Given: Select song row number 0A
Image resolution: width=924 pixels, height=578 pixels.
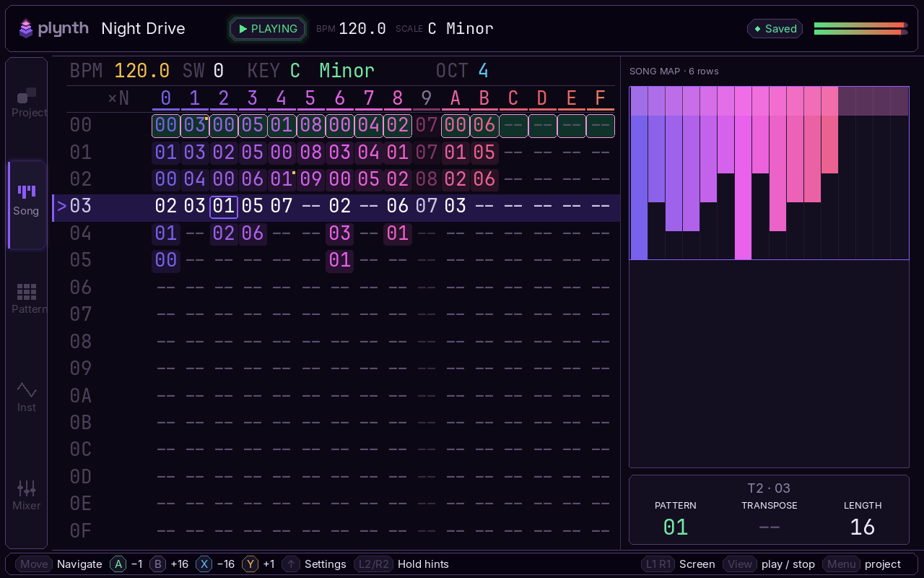Looking at the screenshot, I should 81,396.
